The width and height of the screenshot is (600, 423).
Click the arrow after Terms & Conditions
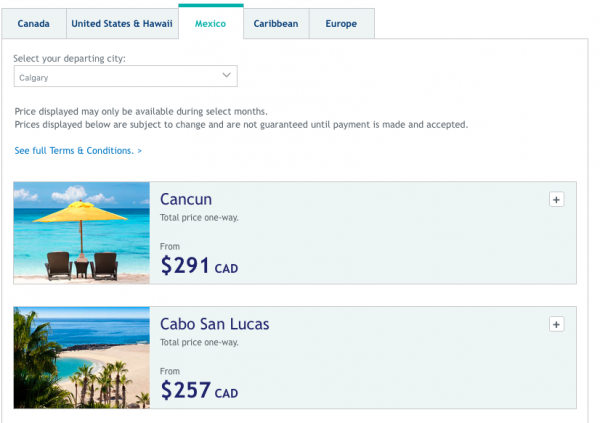pos(139,151)
